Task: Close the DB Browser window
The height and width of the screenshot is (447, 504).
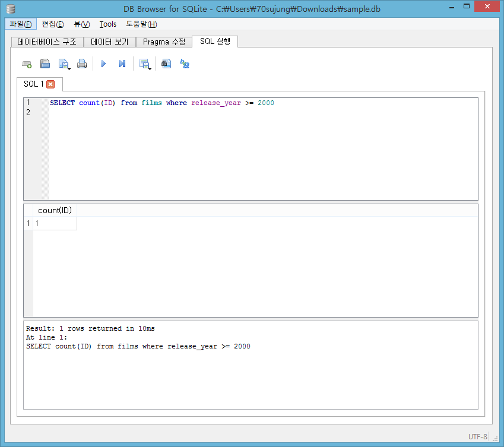Action: (487, 7)
